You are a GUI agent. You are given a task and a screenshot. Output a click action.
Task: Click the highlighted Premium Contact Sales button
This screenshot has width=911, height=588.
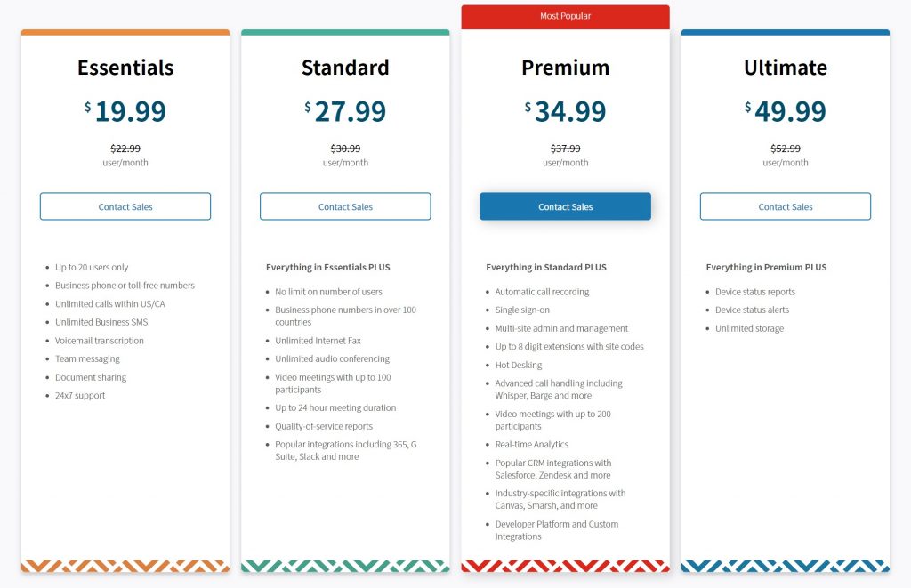[x=565, y=206]
